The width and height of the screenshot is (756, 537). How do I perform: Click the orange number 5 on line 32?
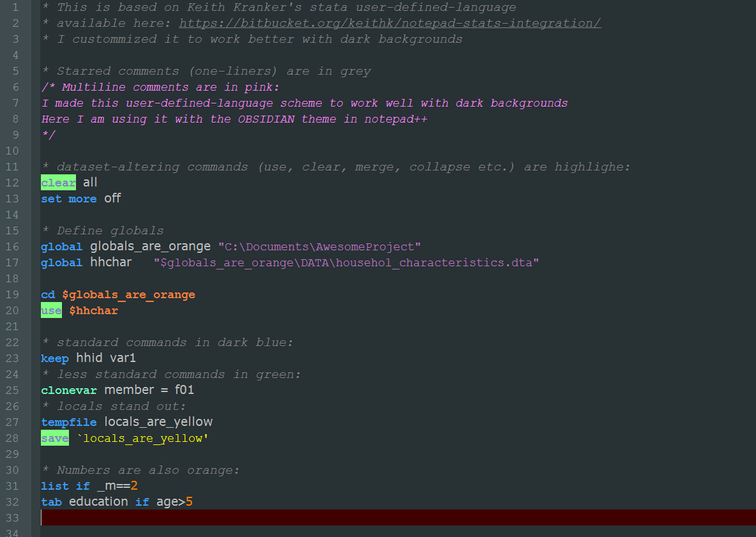tap(189, 502)
